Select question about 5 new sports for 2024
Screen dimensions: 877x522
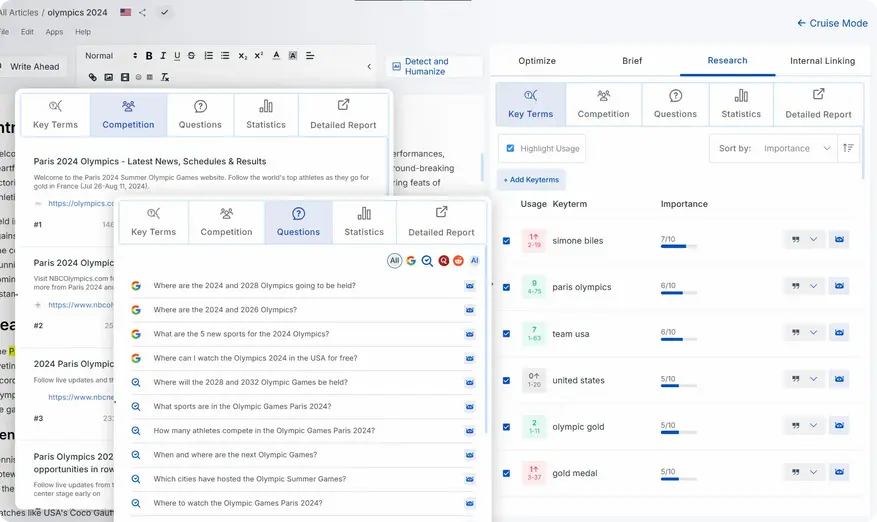pyautogui.click(x=241, y=334)
